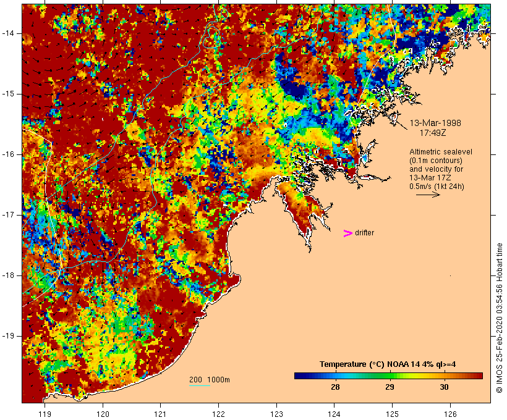Screen dimensions: 507x420
Task: Click the drifter legend text
Action: coord(364,233)
